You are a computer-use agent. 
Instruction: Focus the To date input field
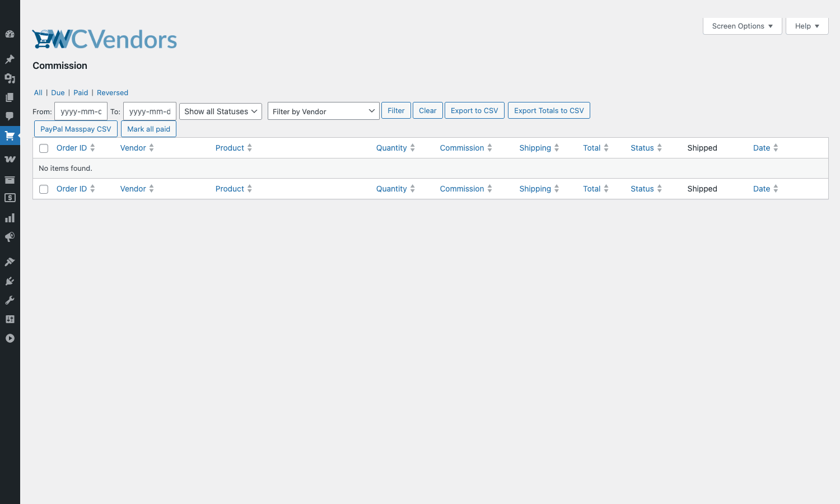click(x=150, y=111)
